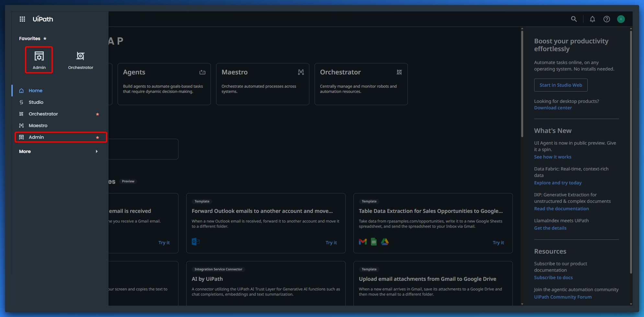Click the Orchestrator card icon
The width and height of the screenshot is (644, 317).
(399, 72)
